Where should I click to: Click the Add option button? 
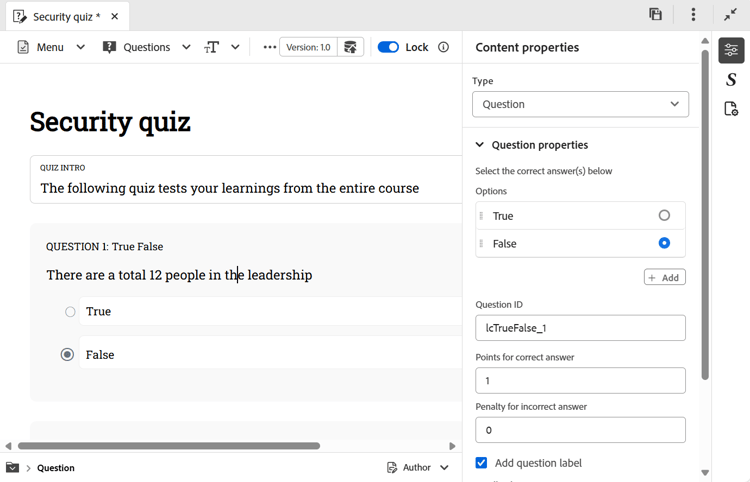coord(664,277)
